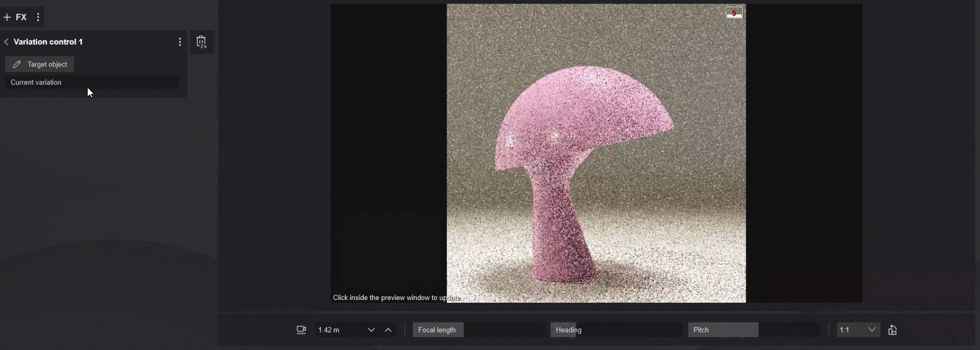Adjust the Heading slider
The image size is (980, 350).
tap(616, 330)
